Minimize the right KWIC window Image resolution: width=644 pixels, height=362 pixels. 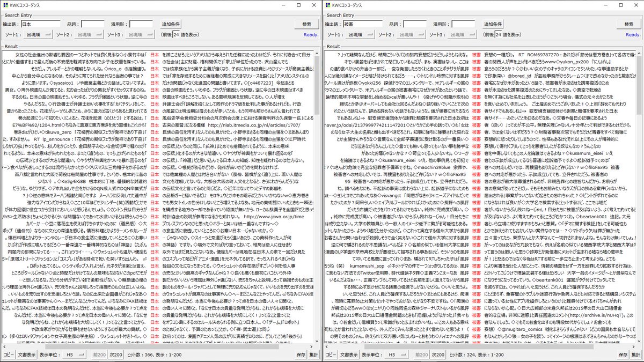(607, 5)
